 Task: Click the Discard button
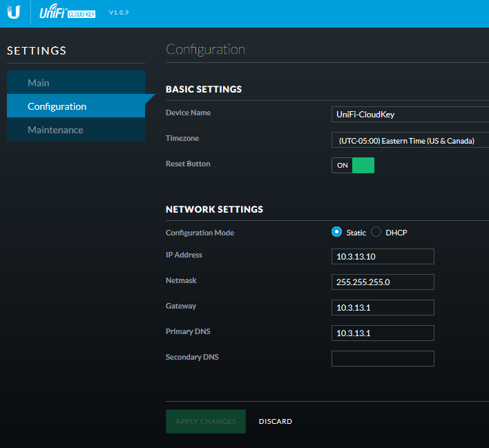click(276, 421)
